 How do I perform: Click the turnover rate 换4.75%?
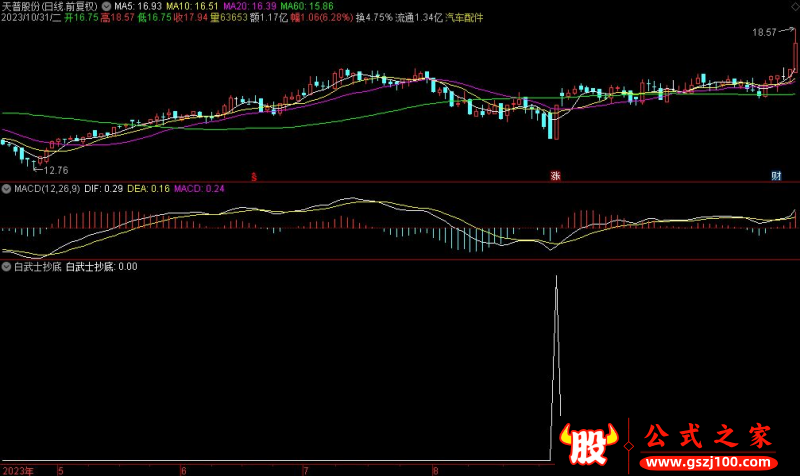point(374,17)
